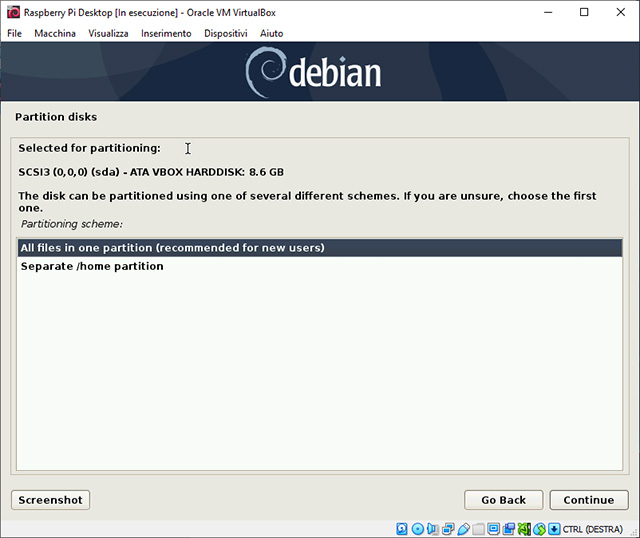The image size is (640, 538).
Task: Open the Visualizza menu
Action: [108, 33]
